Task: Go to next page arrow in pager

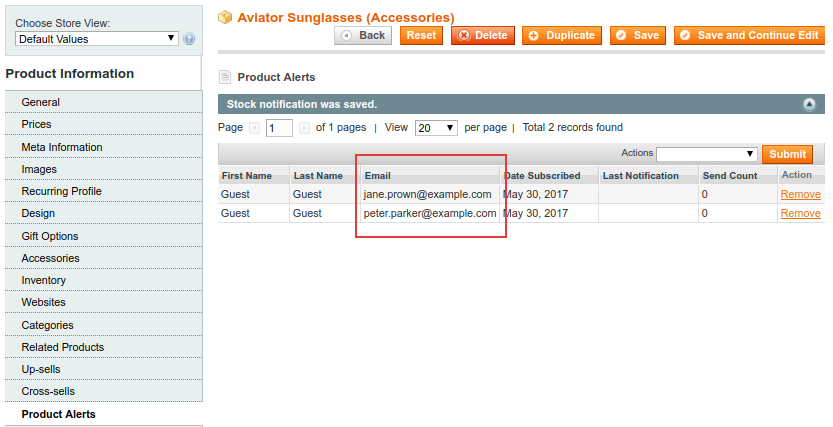Action: [x=304, y=128]
